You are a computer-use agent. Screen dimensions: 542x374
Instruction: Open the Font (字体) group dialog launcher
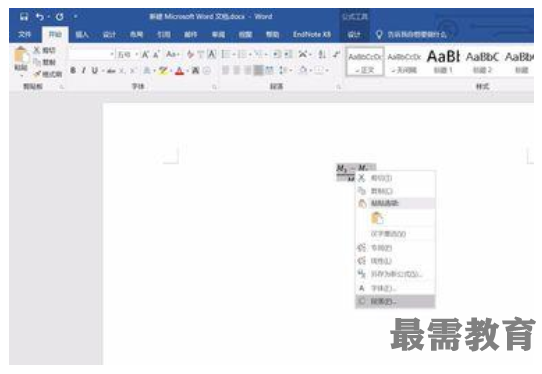(x=214, y=87)
